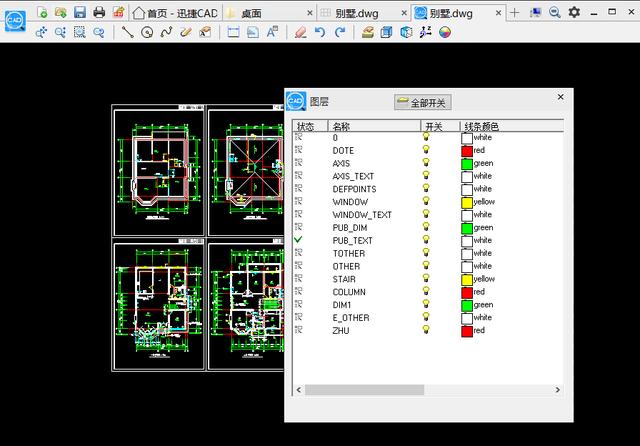Select the PUB_TEXT layer name
640x446 pixels.
coord(352,240)
